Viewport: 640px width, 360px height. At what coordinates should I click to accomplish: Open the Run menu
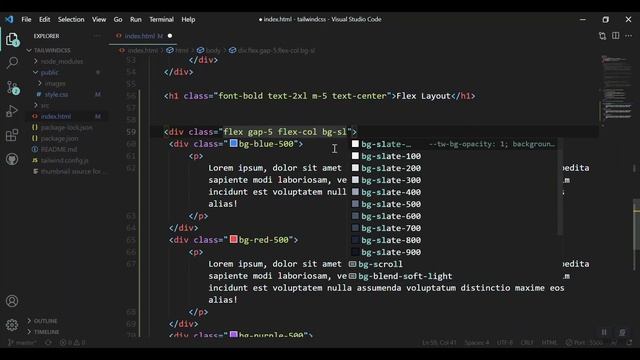pyautogui.click(x=136, y=19)
